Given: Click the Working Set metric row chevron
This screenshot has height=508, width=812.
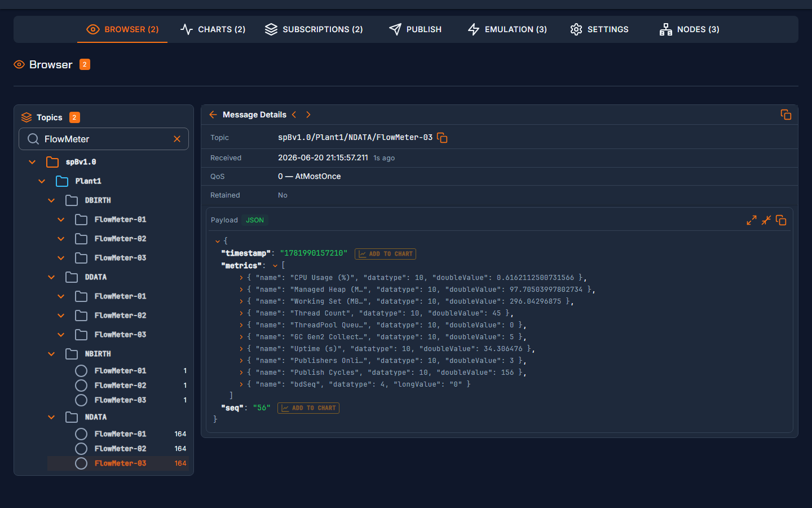Looking at the screenshot, I should (241, 301).
